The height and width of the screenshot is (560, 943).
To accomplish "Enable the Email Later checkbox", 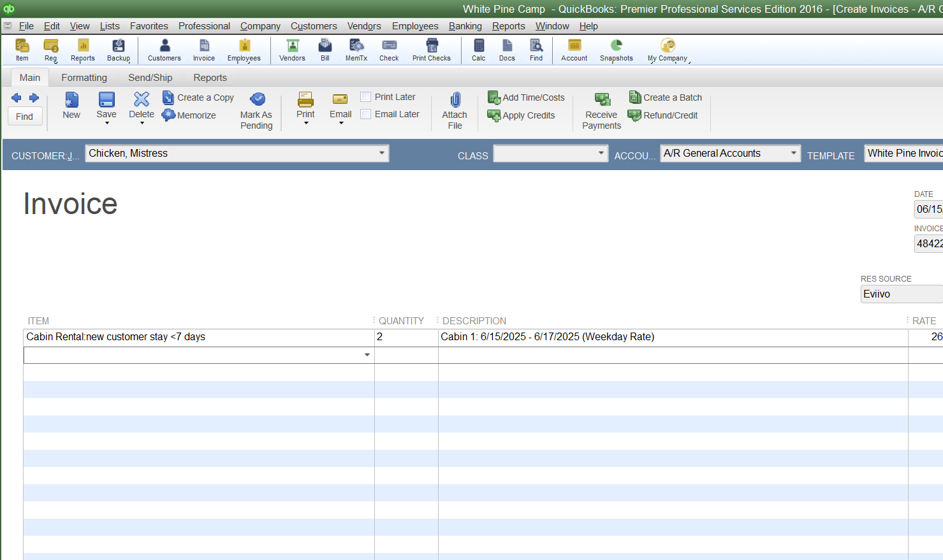I will (x=366, y=114).
